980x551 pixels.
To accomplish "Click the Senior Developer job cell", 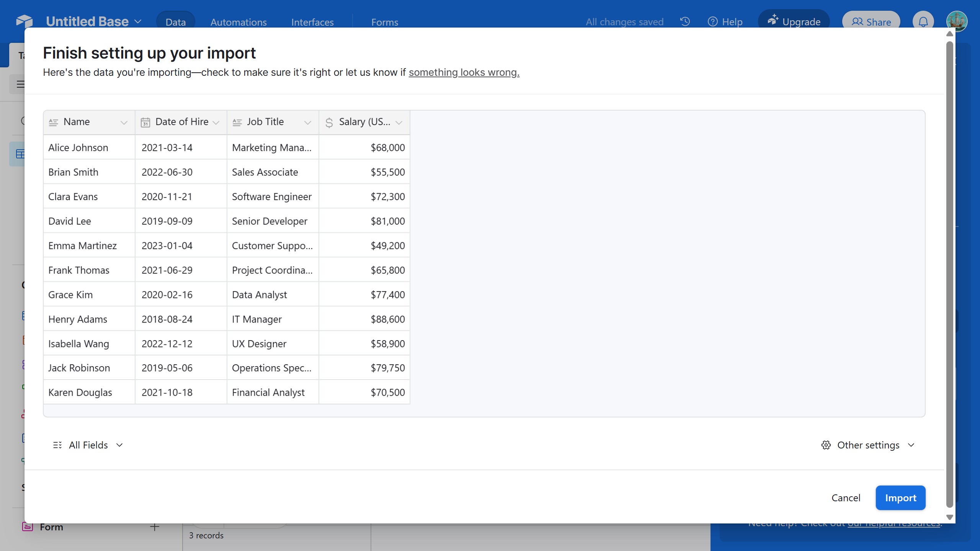I will 273,221.
